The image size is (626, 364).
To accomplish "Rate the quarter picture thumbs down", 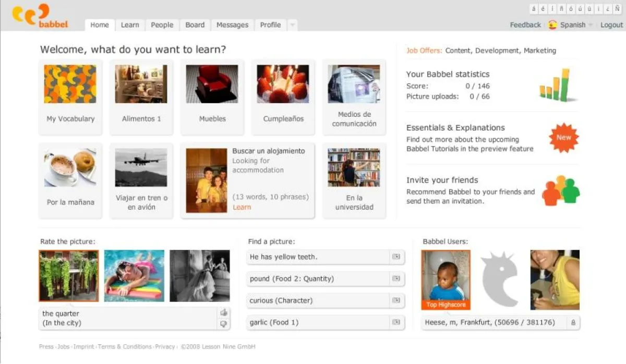I will [x=223, y=324].
